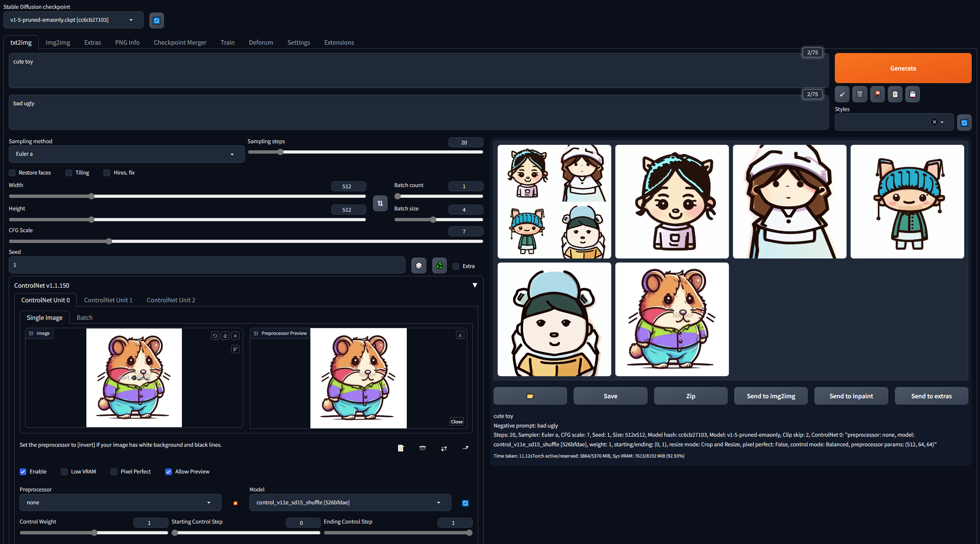
Task: Click the save style floppy icon
Action: click(x=912, y=94)
